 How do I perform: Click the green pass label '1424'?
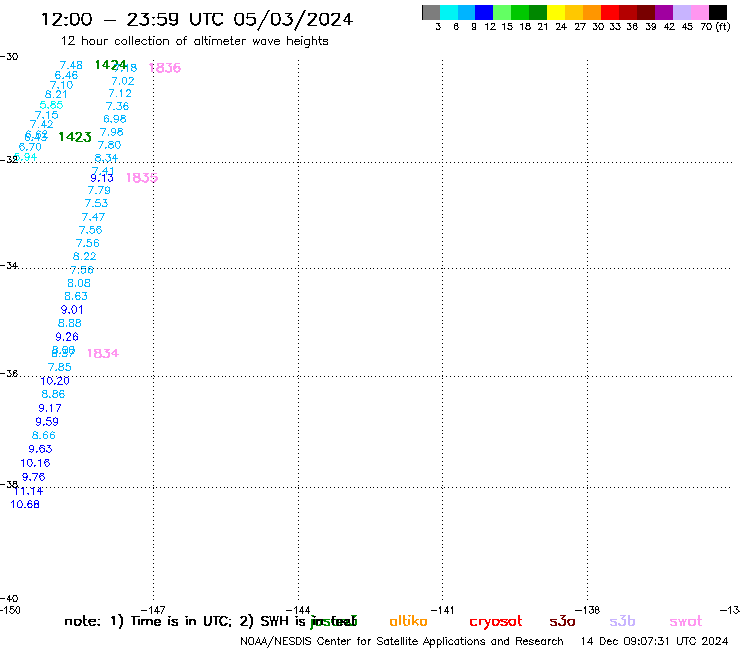(110, 65)
